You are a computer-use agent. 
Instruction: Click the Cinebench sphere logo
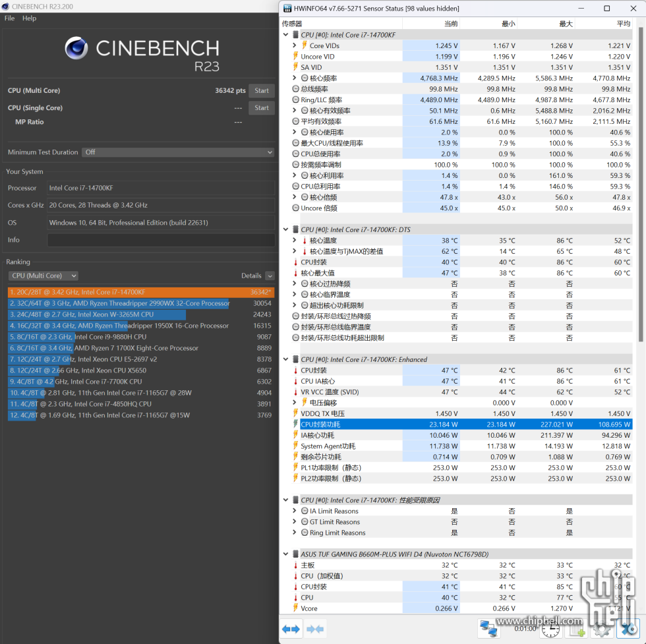coord(76,48)
